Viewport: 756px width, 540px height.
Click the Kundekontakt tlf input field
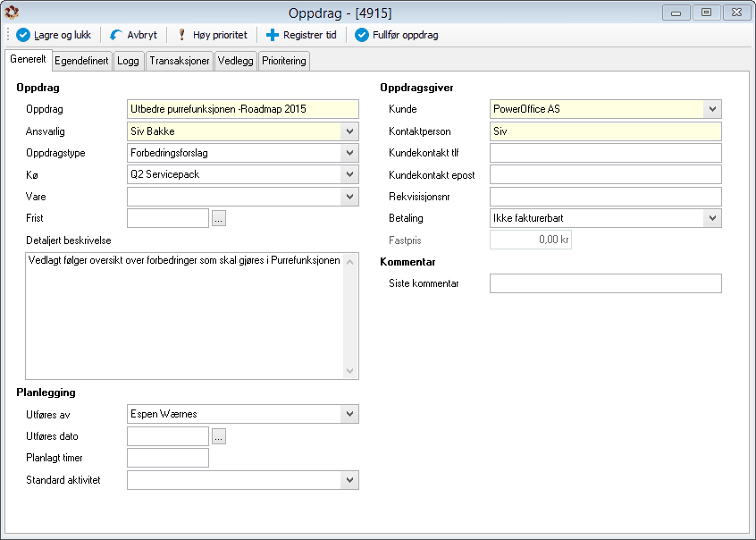pyautogui.click(x=606, y=153)
